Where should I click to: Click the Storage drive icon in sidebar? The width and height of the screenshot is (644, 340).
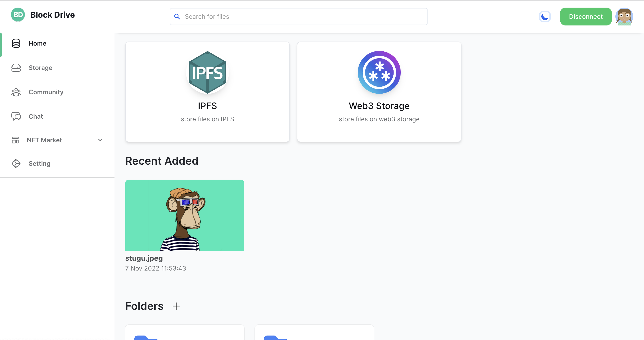click(16, 68)
